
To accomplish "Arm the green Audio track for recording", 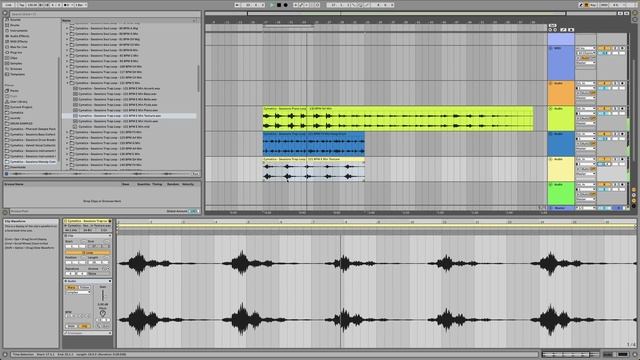I will (622, 184).
